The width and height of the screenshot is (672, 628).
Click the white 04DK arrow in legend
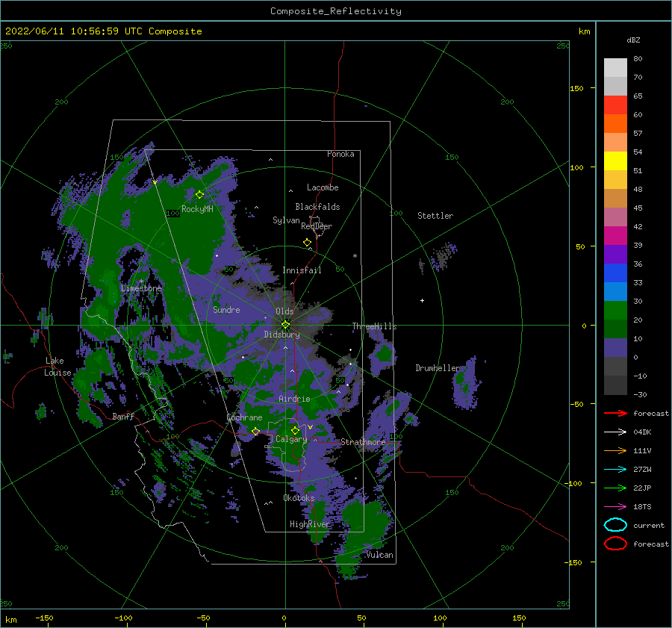(x=615, y=432)
